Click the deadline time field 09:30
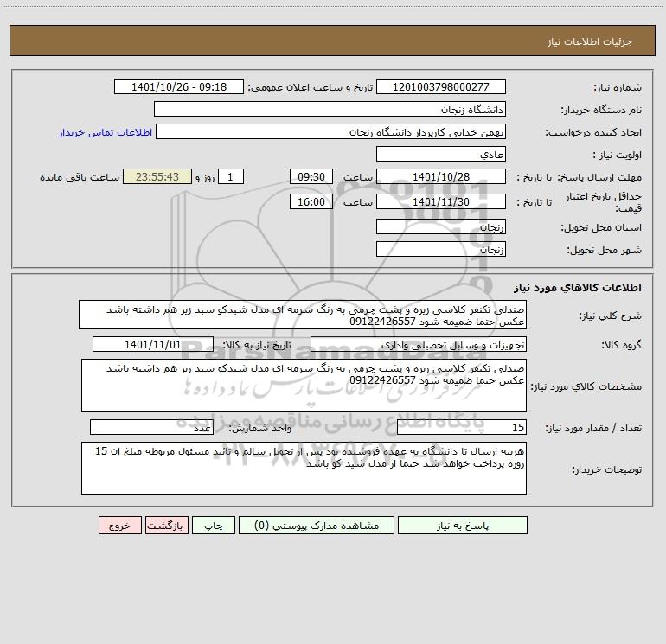 [311, 176]
